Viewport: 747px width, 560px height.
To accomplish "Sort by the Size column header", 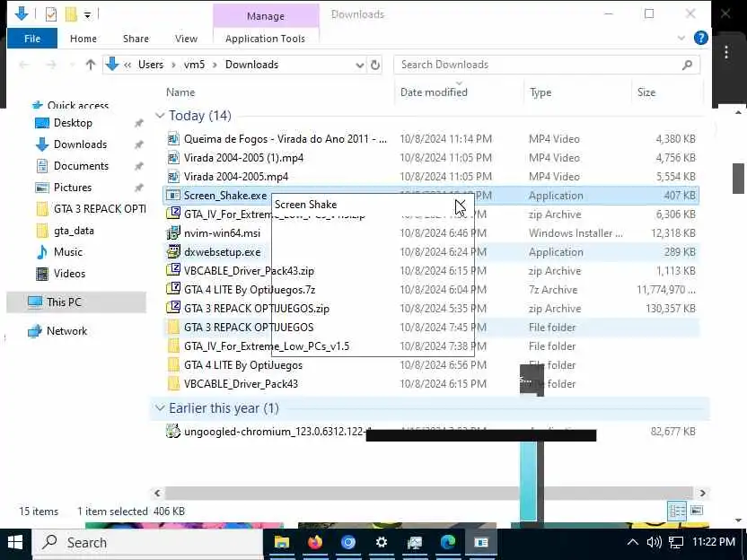I will 646,92.
